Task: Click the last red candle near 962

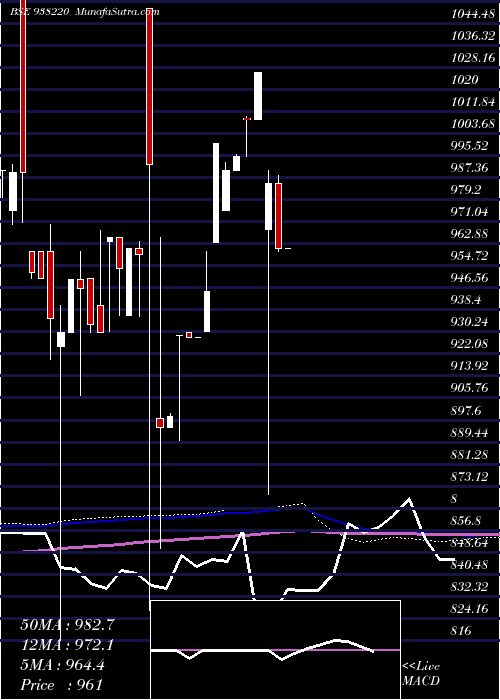Action: point(279,216)
